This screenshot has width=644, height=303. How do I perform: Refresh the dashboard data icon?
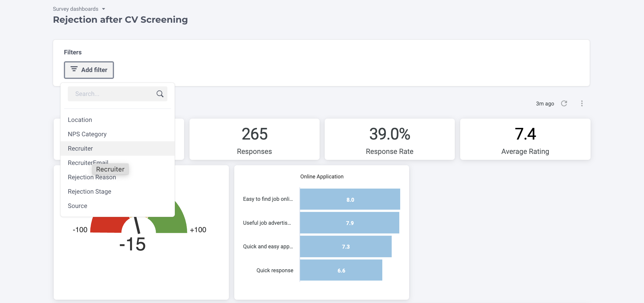coord(564,103)
